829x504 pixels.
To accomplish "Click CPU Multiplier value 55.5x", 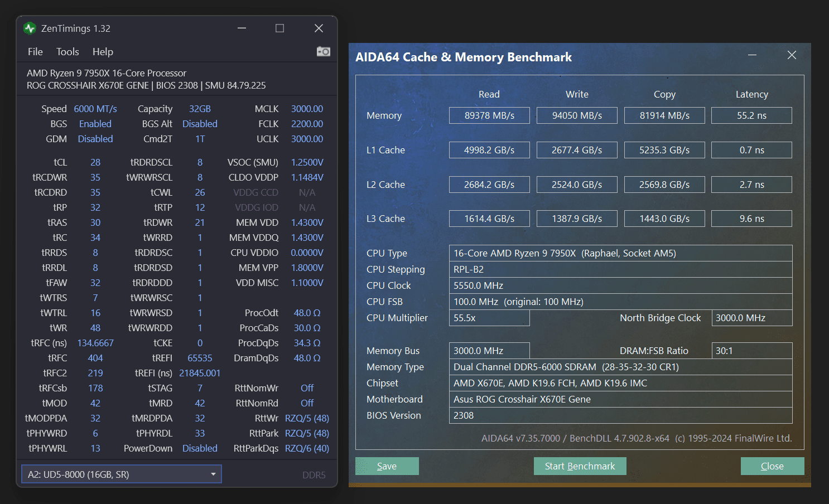I will pyautogui.click(x=489, y=318).
